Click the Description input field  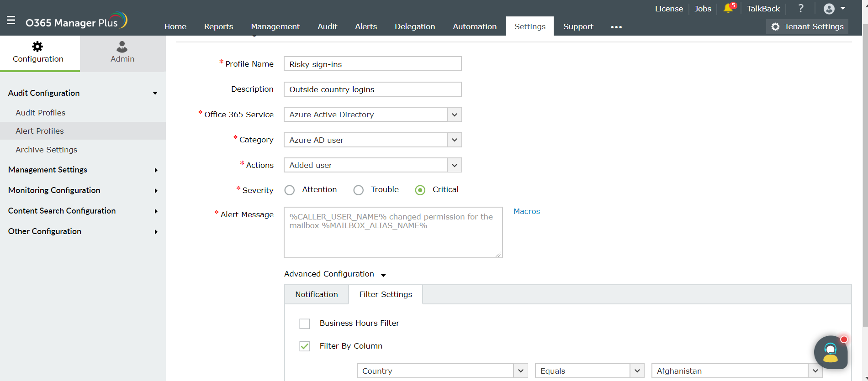click(373, 89)
